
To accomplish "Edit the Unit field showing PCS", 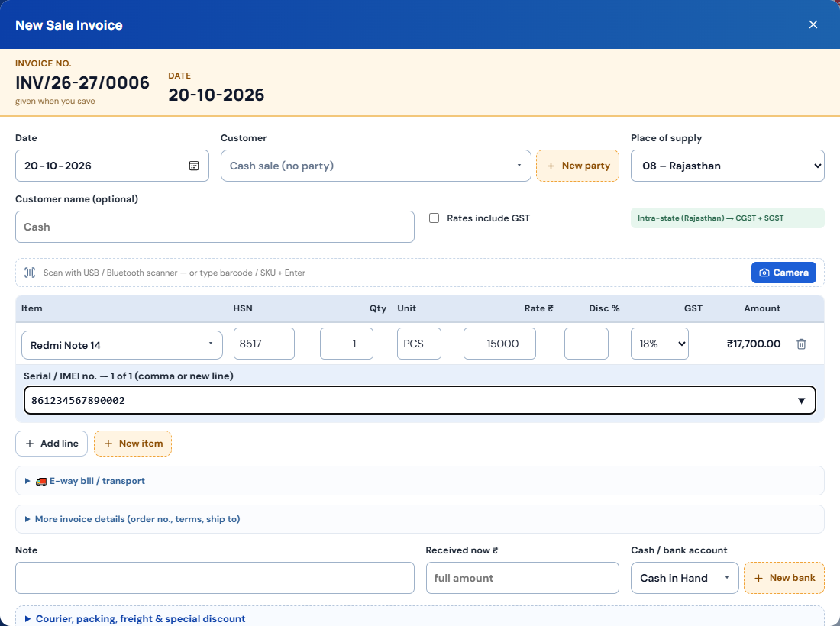I will point(419,344).
